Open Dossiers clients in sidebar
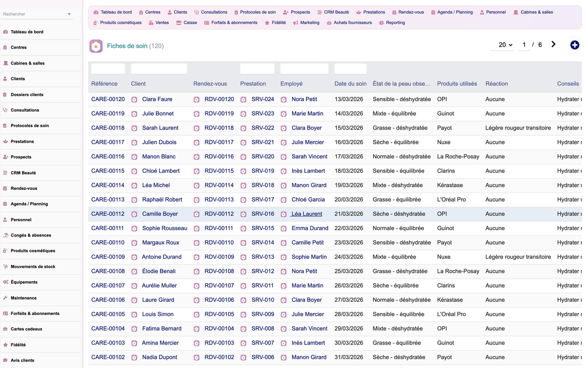The width and height of the screenshot is (588, 368). tap(27, 95)
